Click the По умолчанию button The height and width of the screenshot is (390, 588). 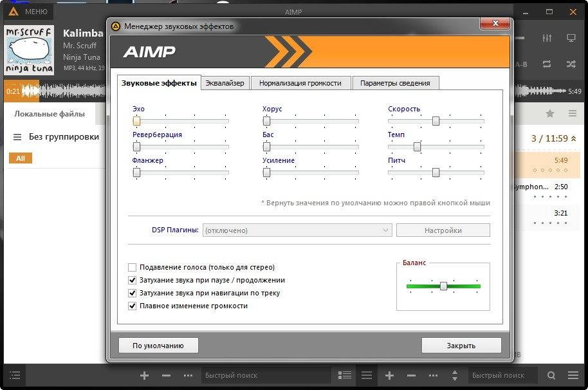158,346
